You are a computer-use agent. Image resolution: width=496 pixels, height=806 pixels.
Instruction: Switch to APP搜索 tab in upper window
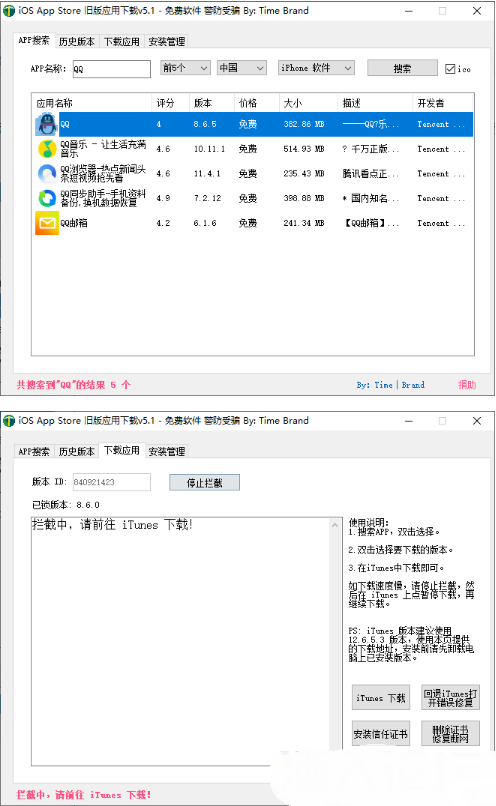[34, 41]
